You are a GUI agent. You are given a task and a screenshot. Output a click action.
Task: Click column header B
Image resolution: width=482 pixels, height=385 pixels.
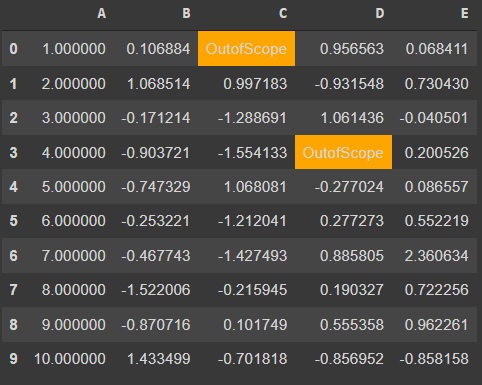point(186,14)
